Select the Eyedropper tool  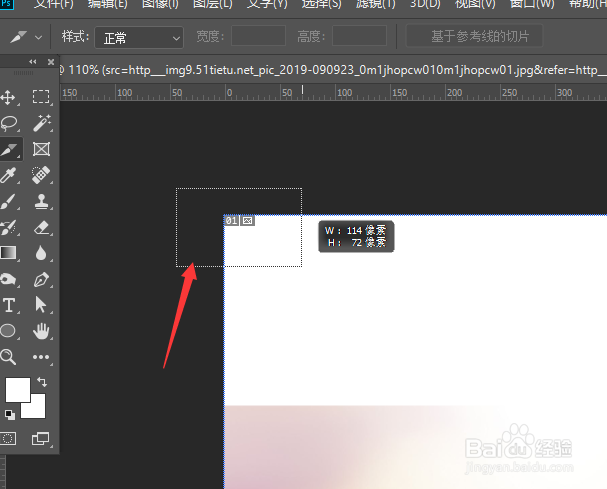pos(9,175)
